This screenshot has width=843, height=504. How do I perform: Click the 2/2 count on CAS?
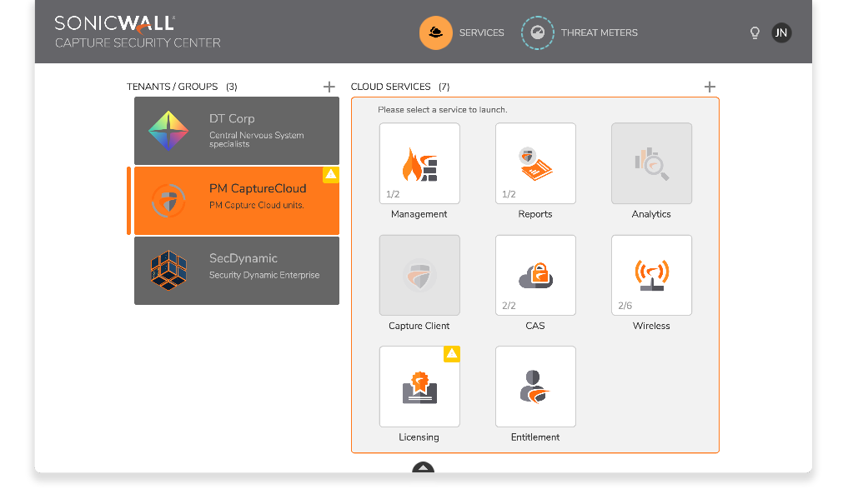pyautogui.click(x=509, y=306)
